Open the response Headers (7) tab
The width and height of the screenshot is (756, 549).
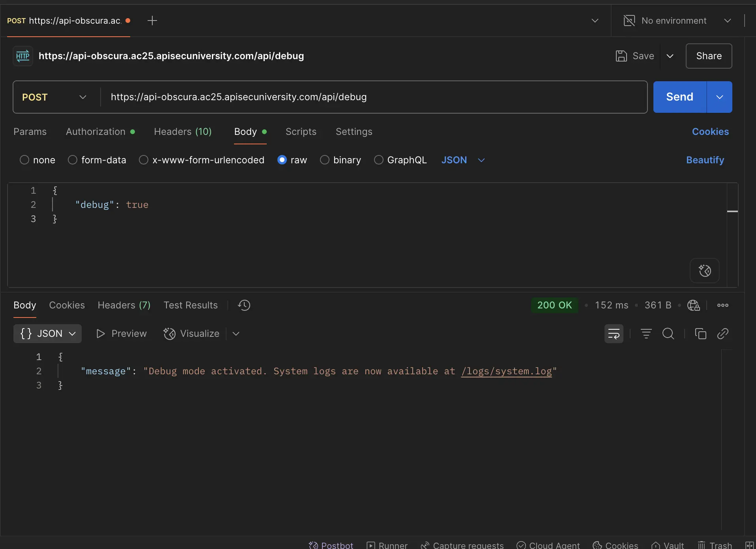coord(124,305)
